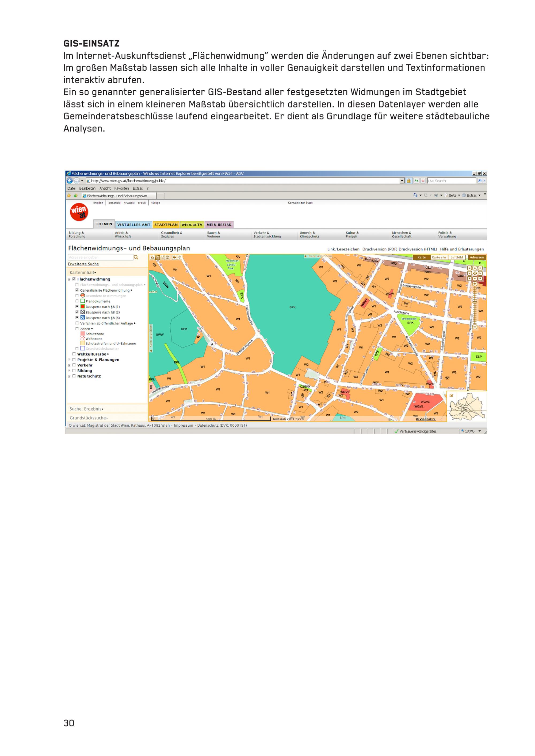The height and width of the screenshot is (756, 535).
Task: Click the previous map extent arrow
Action: coord(175,257)
